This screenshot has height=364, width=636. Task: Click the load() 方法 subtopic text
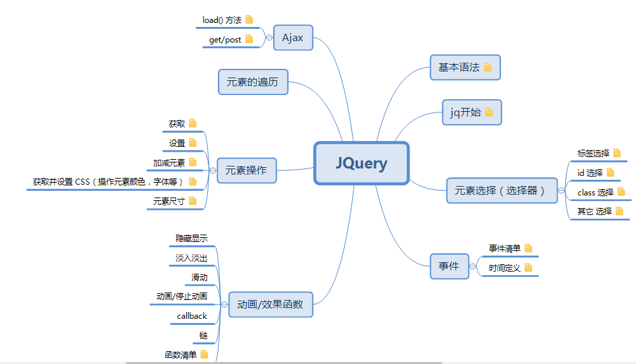[222, 20]
